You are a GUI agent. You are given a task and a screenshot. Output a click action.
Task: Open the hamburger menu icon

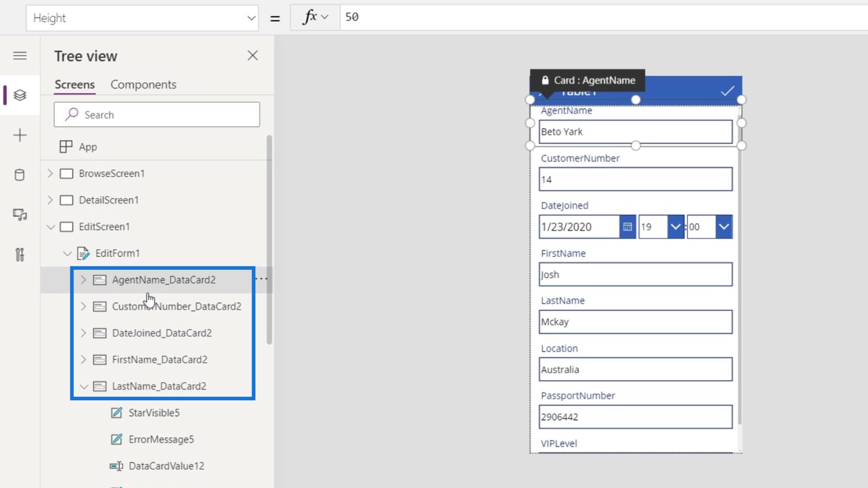[x=20, y=56]
